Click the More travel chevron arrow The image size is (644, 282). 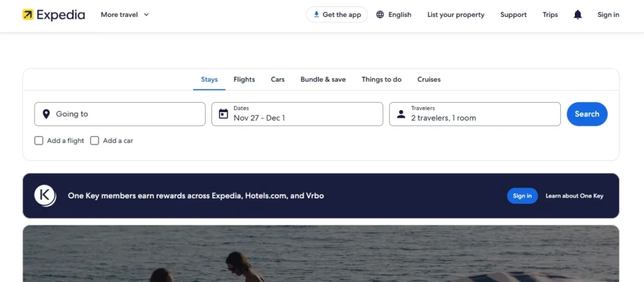tap(146, 15)
